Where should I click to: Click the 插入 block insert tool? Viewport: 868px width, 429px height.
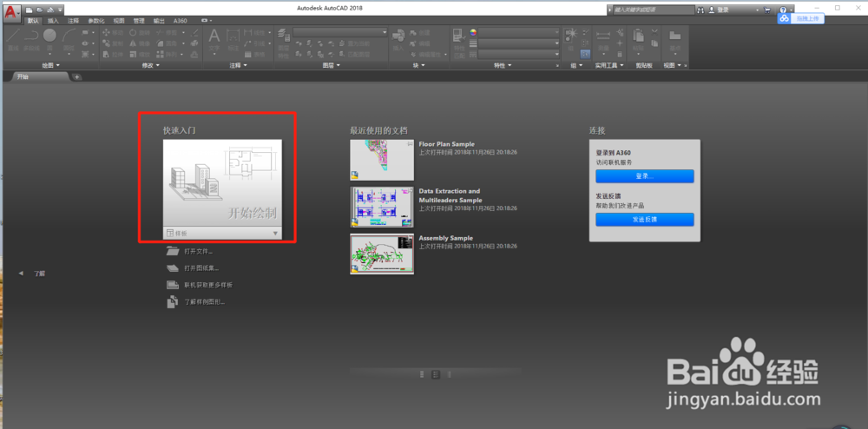coord(398,40)
